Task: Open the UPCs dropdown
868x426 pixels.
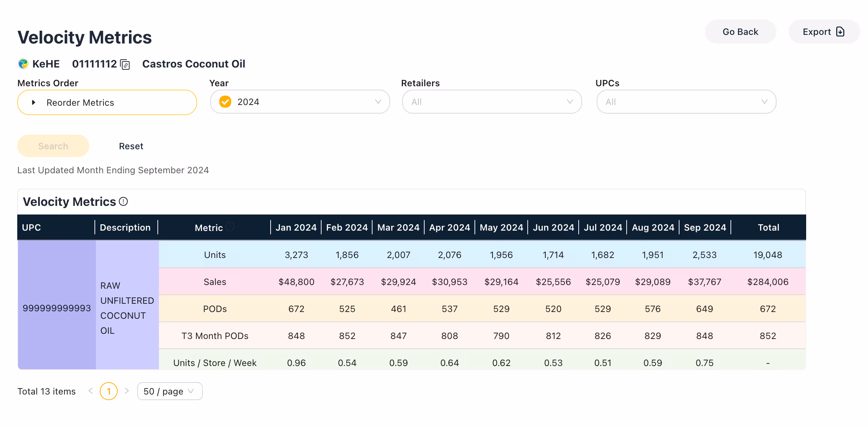Action: [x=686, y=102]
